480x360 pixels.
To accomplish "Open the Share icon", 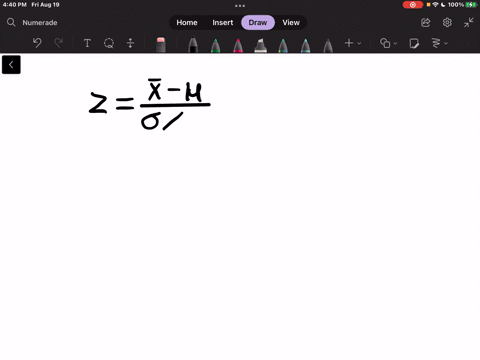I will [x=426, y=22].
